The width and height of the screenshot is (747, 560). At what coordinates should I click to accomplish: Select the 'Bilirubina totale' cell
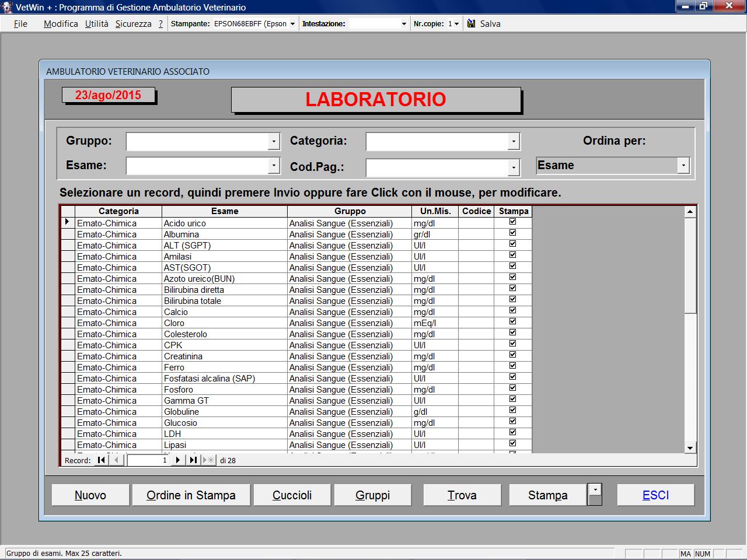pyautogui.click(x=225, y=301)
